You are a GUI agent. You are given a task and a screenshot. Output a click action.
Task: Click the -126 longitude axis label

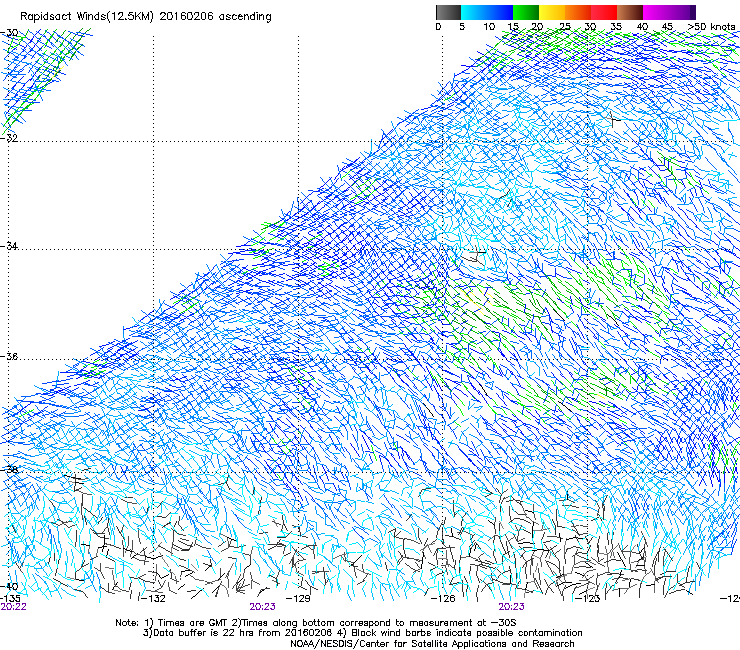click(443, 599)
